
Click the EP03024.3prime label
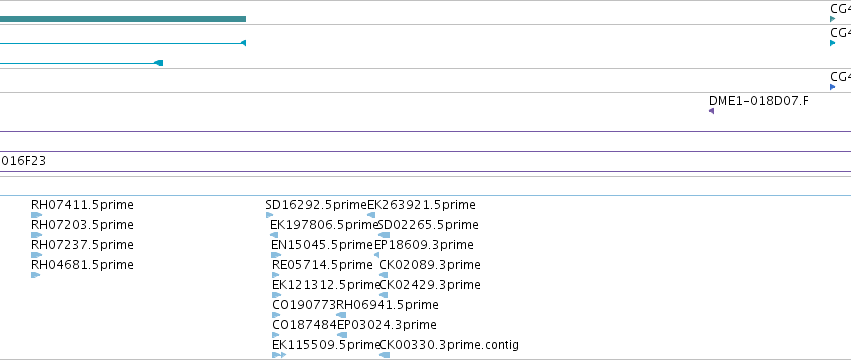pos(387,325)
